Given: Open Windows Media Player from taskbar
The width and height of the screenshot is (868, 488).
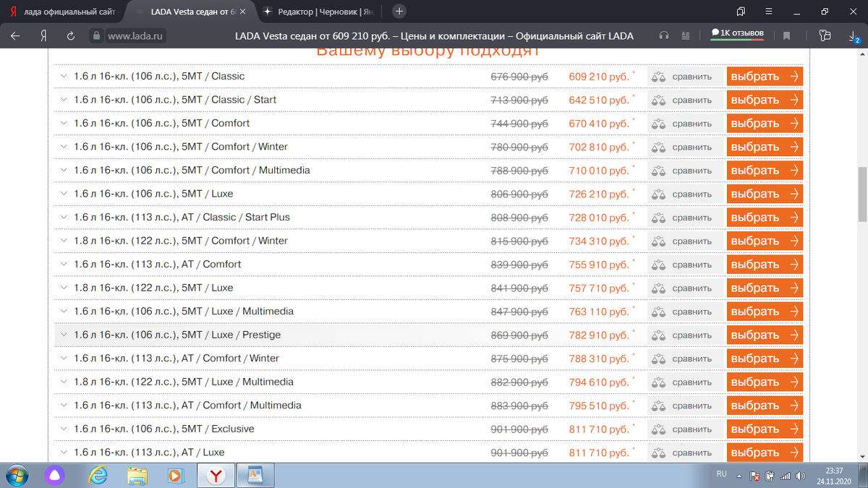Looking at the screenshot, I should (x=176, y=475).
